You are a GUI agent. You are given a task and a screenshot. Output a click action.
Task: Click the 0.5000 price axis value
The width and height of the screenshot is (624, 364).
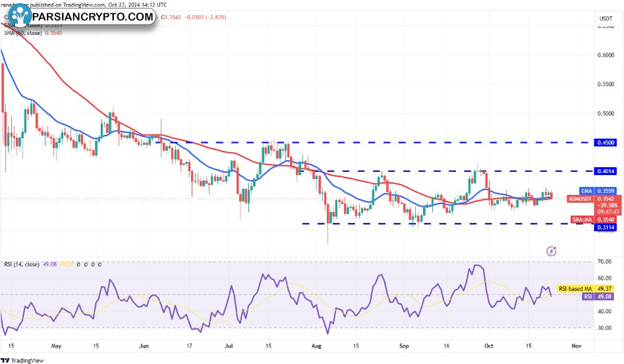[x=606, y=114]
